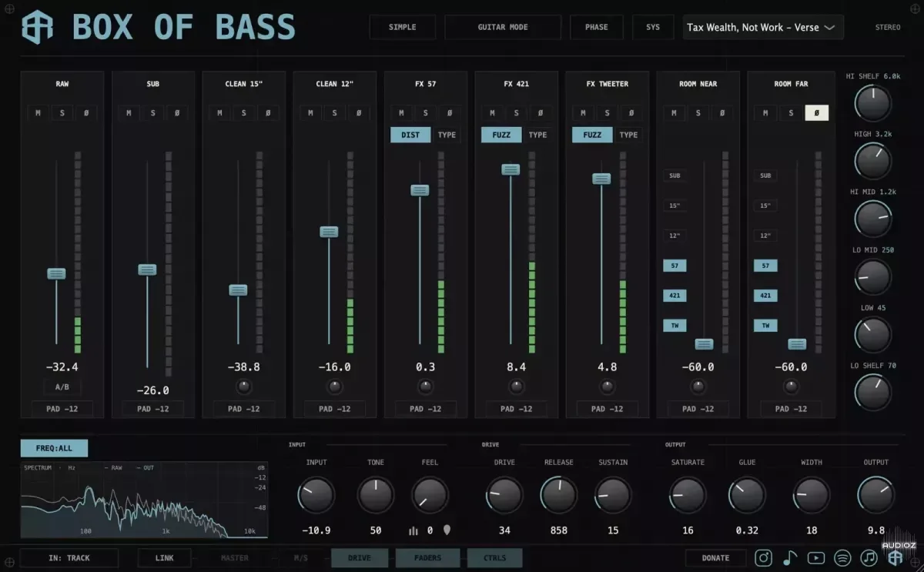924x572 pixels.
Task: Click the brand logo icon in bottom-right corner
Action: [895, 558]
